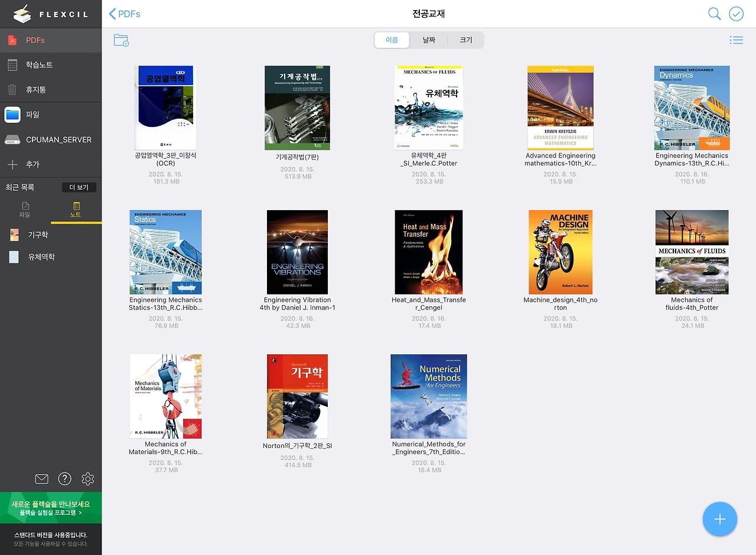Screen dimensions: 756x555
Task: Open 공업열역학 book cover
Action: (165, 107)
